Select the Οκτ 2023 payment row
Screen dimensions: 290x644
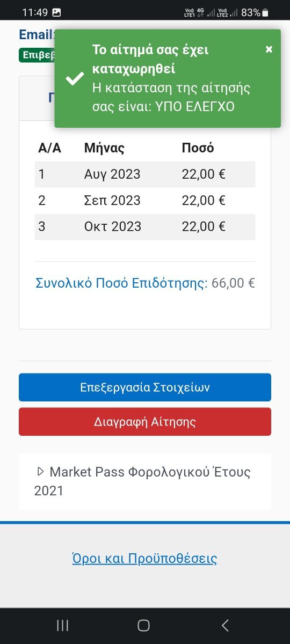pos(145,226)
